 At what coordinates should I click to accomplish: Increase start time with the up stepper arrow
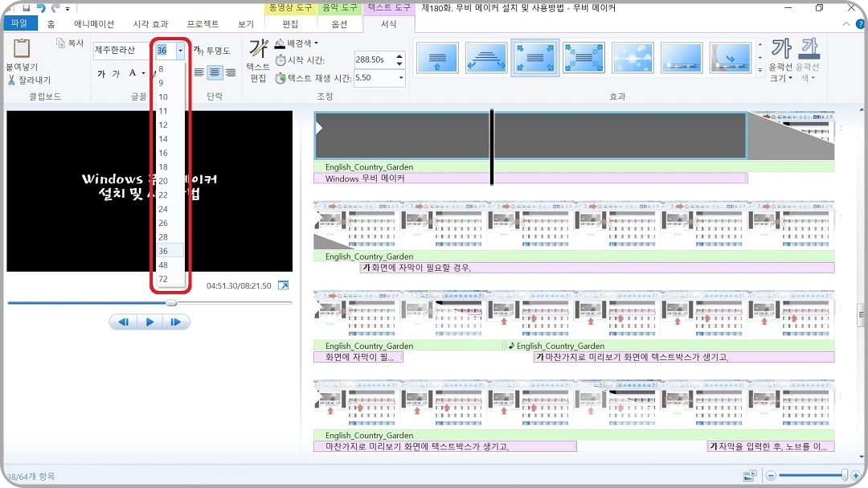point(399,56)
